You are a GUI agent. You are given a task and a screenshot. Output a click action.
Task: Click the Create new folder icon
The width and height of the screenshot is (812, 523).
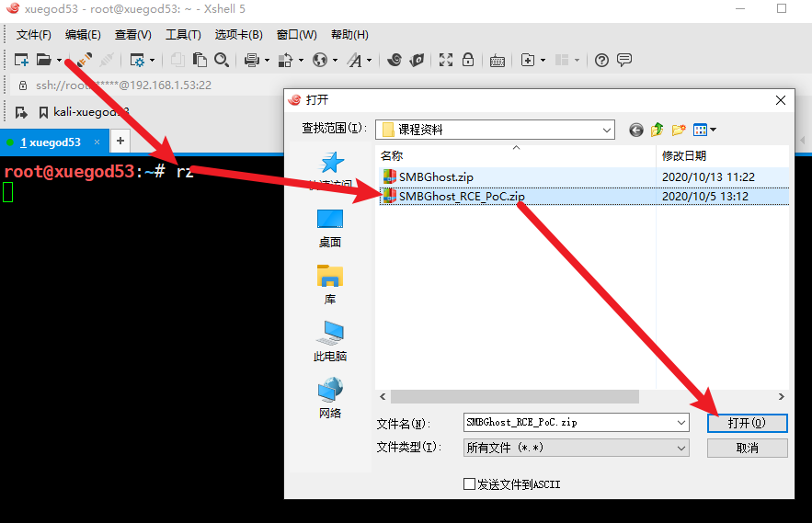click(x=679, y=130)
